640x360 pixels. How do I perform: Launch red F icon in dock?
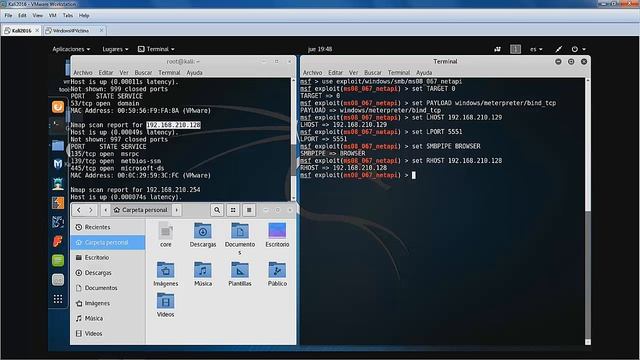[x=58, y=241]
